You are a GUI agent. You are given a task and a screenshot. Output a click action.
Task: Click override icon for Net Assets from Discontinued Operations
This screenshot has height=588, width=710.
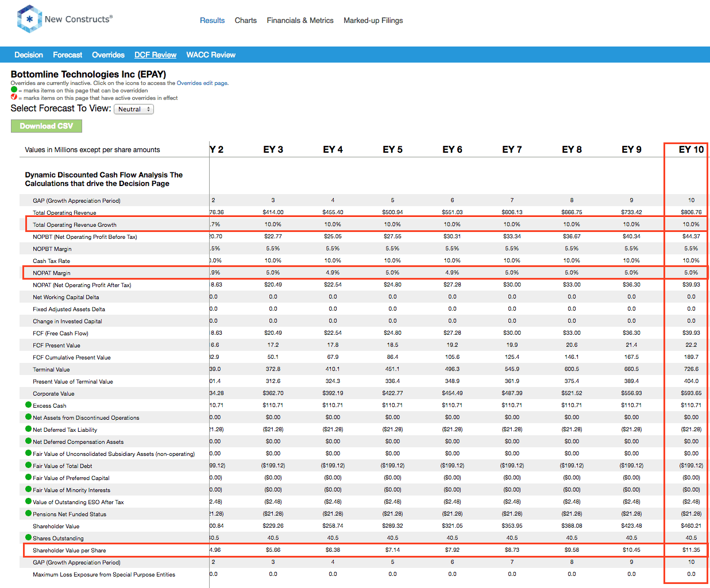click(x=28, y=417)
